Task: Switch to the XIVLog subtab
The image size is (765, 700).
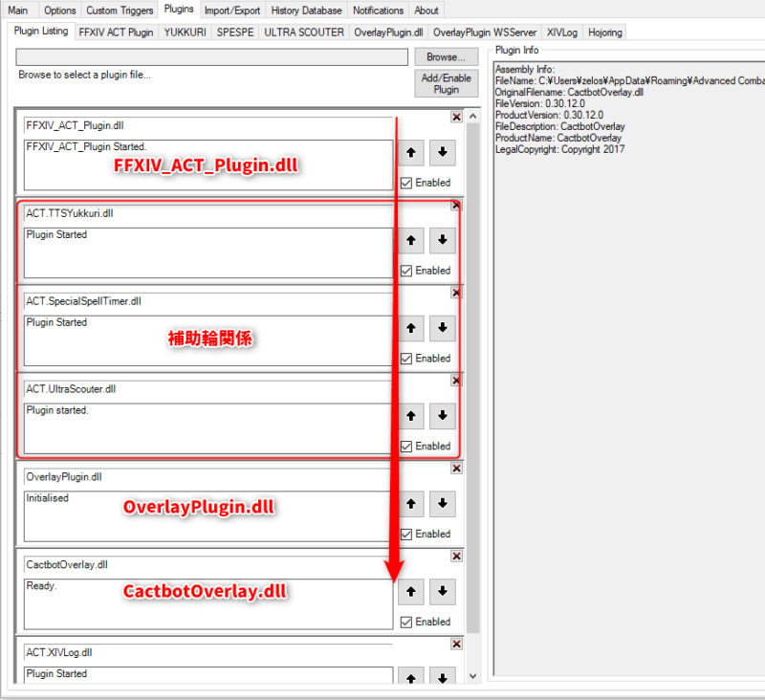Action: (x=562, y=33)
